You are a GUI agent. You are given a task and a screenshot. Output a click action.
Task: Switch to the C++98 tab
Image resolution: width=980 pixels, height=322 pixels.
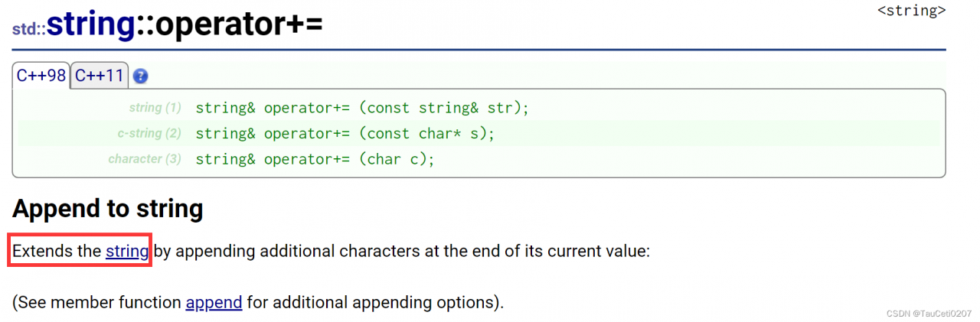tap(41, 76)
